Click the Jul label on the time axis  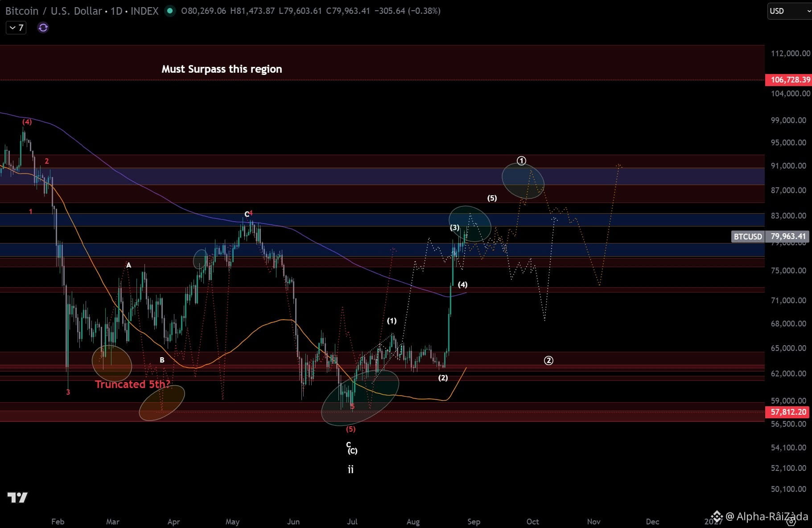pyautogui.click(x=352, y=522)
